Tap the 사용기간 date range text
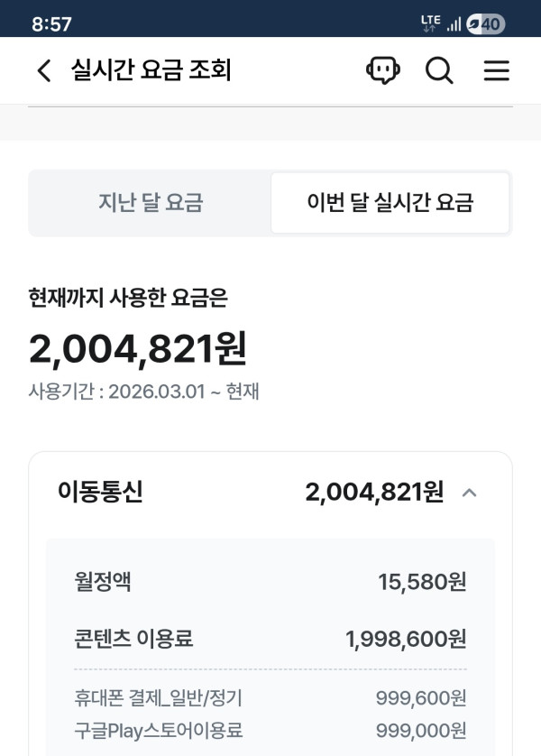 (x=144, y=392)
